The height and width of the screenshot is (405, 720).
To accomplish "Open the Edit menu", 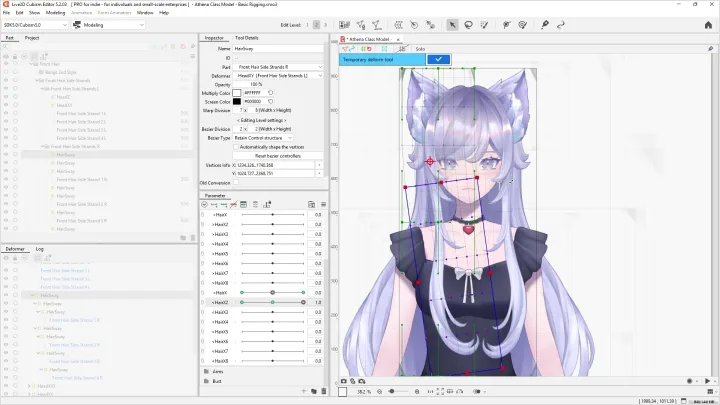I will click(x=19, y=12).
